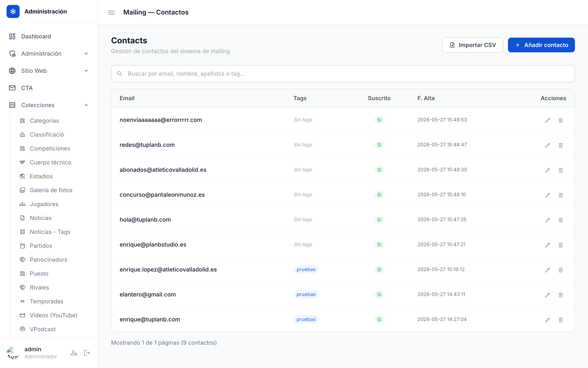588x368 pixels.
Task: Toggle the sidebar hamburger menu
Action: click(111, 12)
